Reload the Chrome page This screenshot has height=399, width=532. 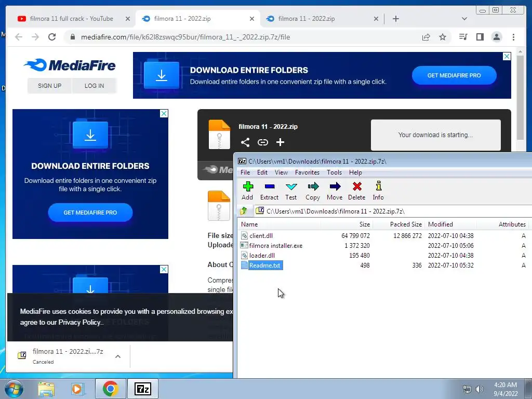tap(52, 37)
